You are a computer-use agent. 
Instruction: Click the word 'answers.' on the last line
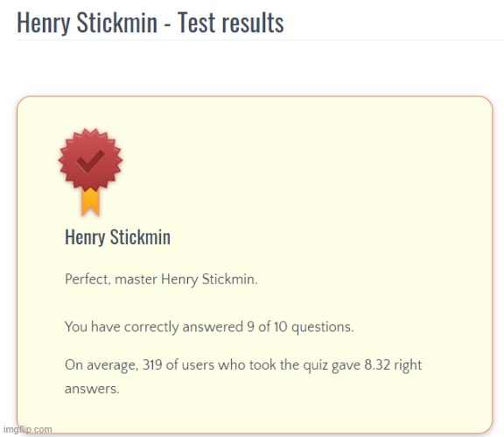click(x=92, y=389)
